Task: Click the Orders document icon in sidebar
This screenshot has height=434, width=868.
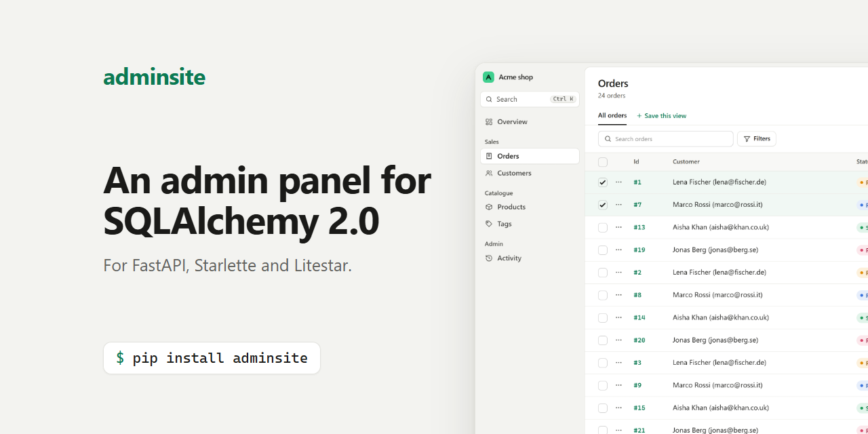Action: (x=489, y=156)
